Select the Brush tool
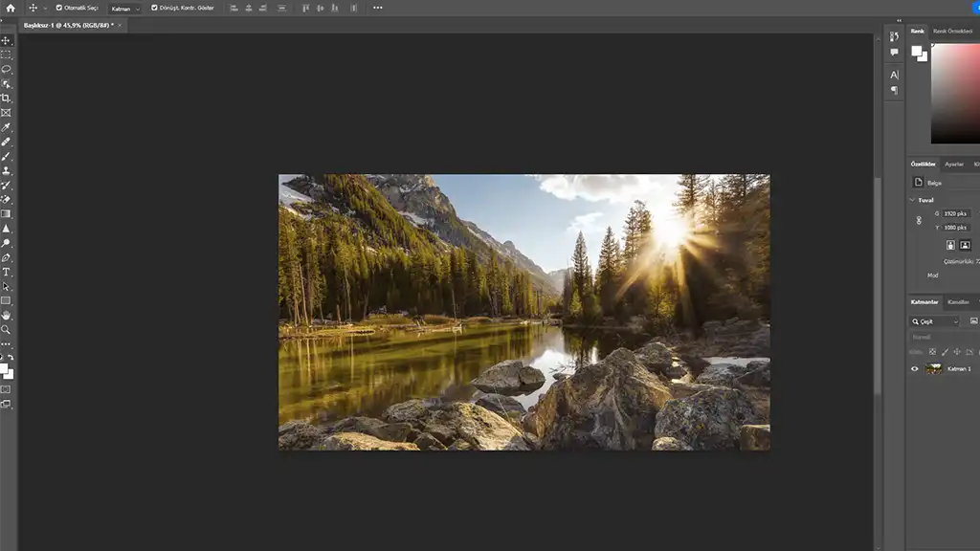 tap(6, 156)
